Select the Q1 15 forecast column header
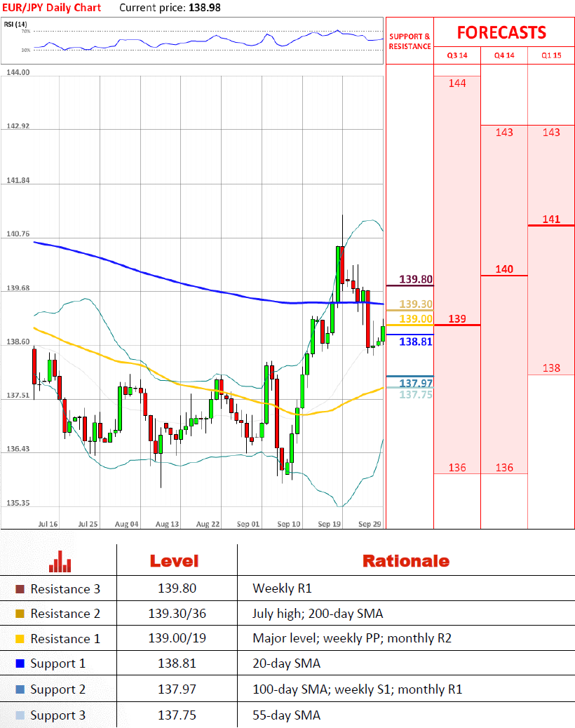Viewport: 575px width, 728px height. (x=551, y=55)
